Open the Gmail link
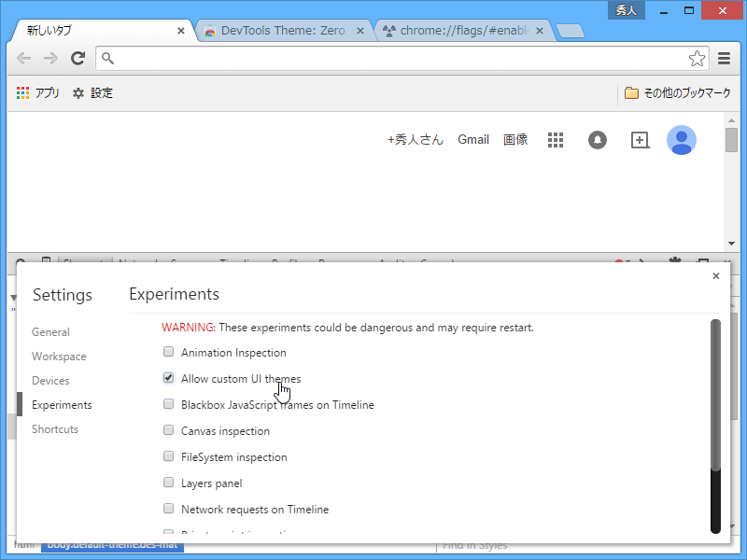Image resolution: width=747 pixels, height=560 pixels. 473,139
